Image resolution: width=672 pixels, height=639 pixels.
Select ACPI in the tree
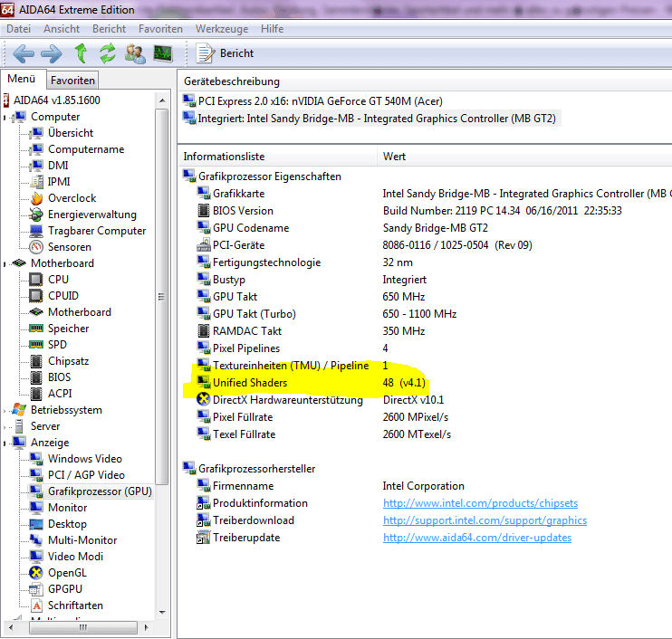tap(60, 394)
